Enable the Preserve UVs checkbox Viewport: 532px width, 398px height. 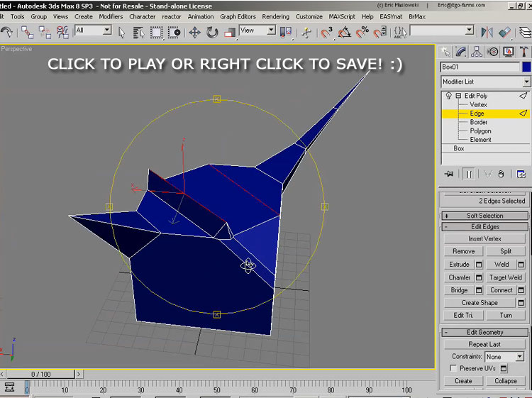point(453,368)
